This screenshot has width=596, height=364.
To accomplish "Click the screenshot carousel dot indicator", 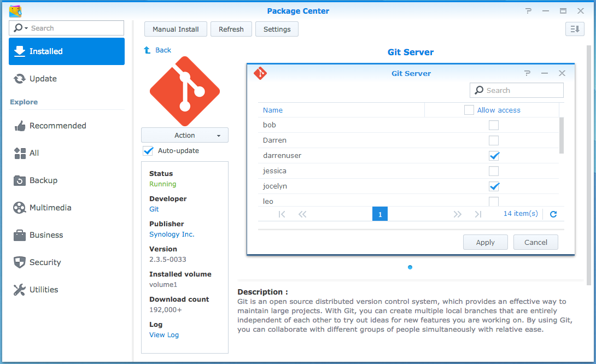I will point(410,267).
